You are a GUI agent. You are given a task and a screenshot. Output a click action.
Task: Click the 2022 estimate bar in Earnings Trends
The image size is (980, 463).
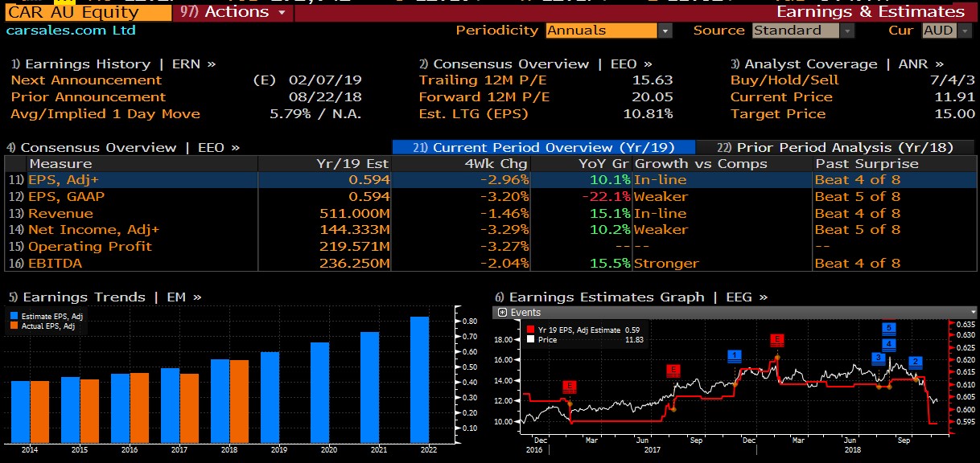420,379
